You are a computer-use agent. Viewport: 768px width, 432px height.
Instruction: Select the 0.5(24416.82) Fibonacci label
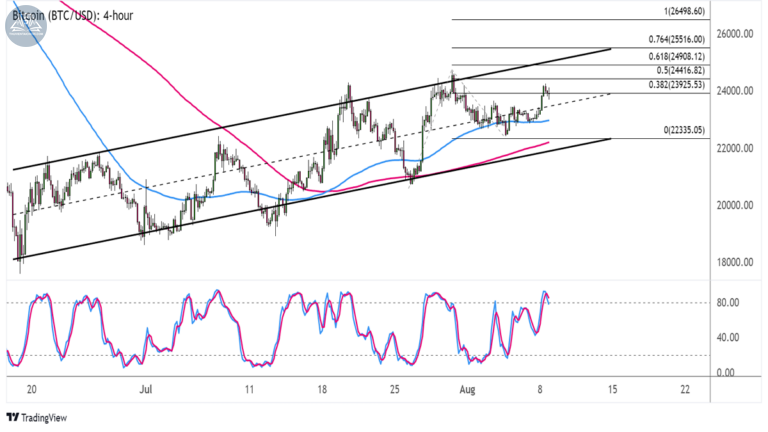[680, 71]
